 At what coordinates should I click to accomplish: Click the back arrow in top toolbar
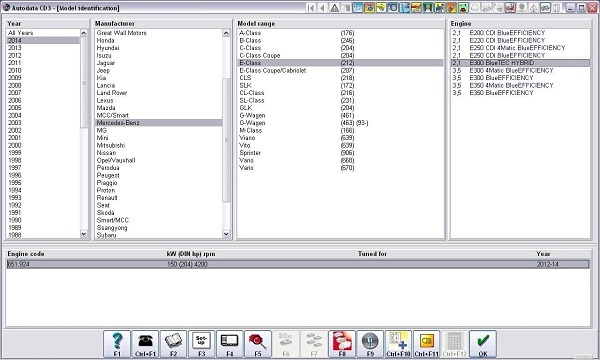pos(323,8)
